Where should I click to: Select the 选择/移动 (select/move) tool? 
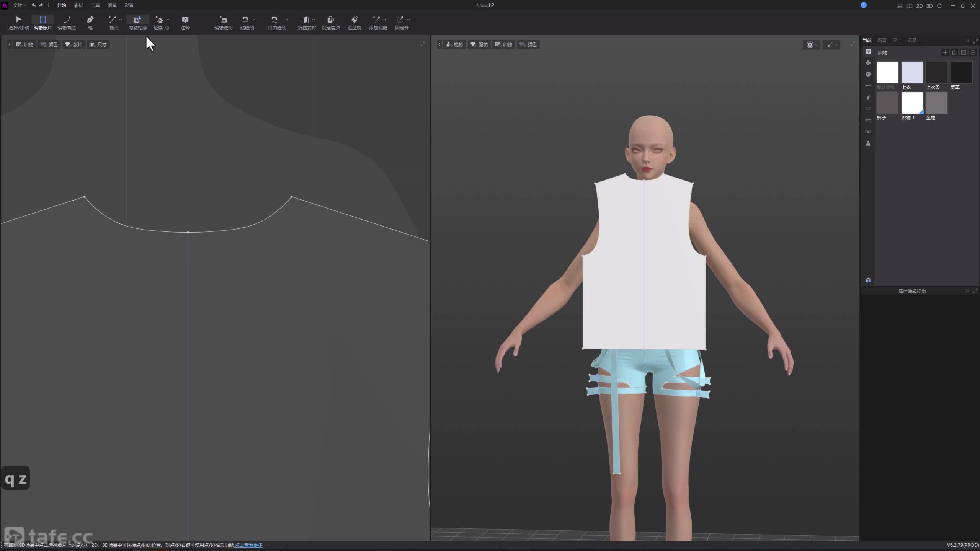[18, 23]
